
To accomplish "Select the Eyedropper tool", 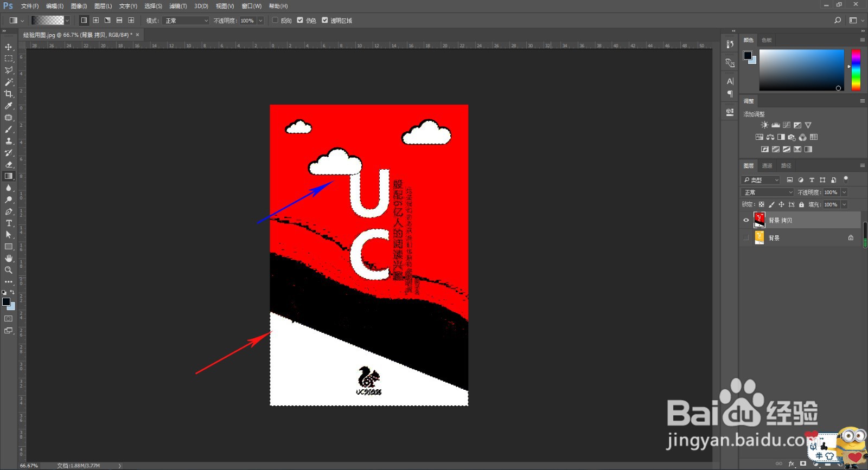I will click(9, 106).
